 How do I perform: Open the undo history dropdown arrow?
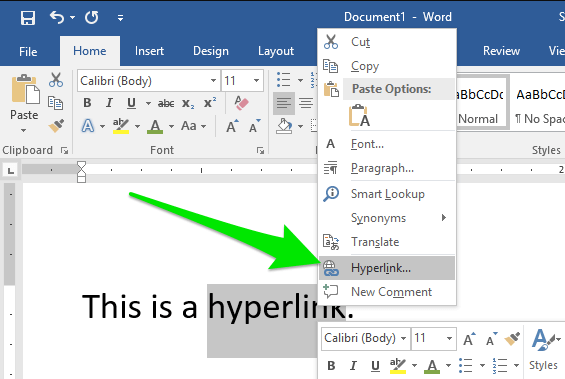[x=72, y=17]
